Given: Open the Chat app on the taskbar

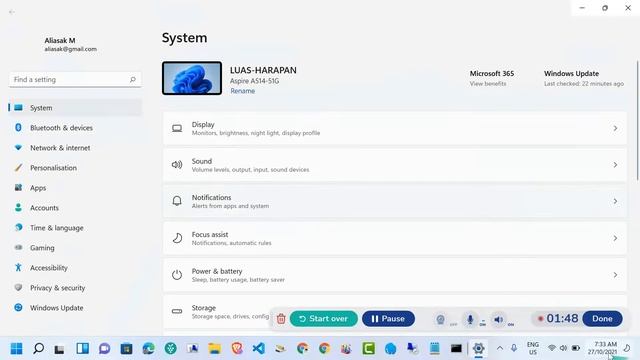Looking at the screenshot, I should click(104, 349).
